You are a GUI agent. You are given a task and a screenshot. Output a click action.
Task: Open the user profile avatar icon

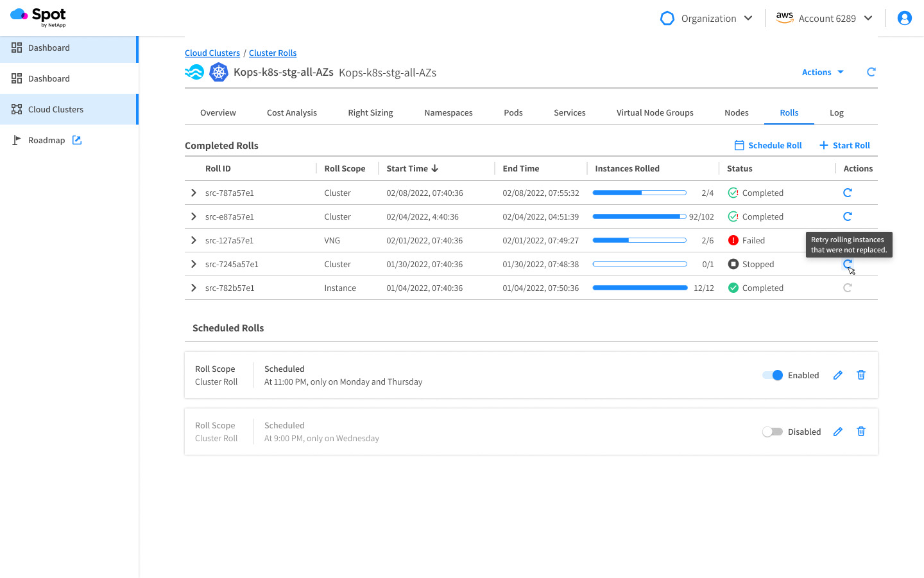pyautogui.click(x=905, y=18)
